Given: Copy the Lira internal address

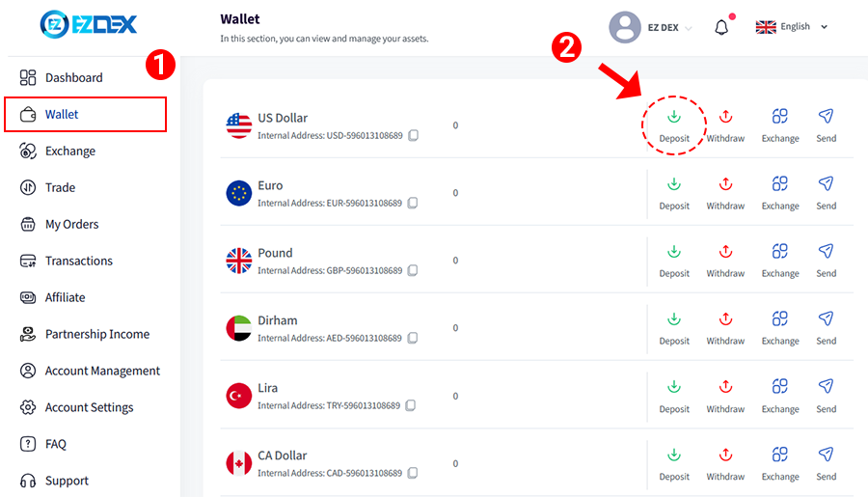Looking at the screenshot, I should 410,405.
